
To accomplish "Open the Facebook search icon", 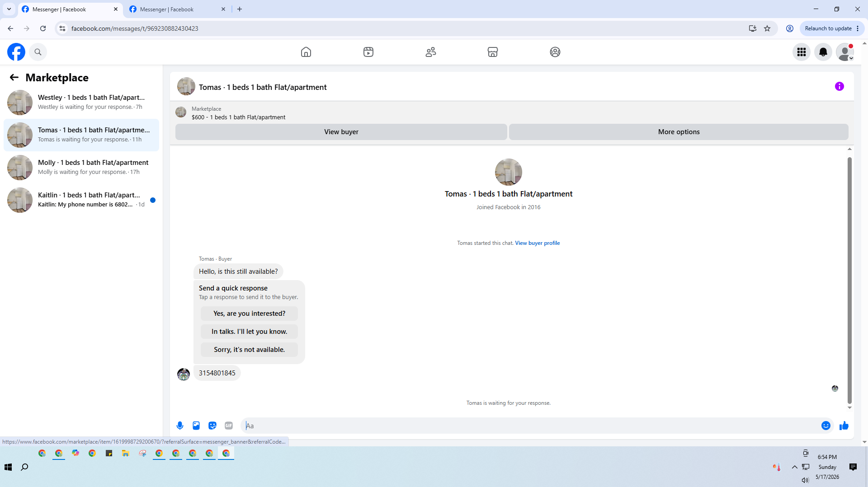I will pos(38,52).
